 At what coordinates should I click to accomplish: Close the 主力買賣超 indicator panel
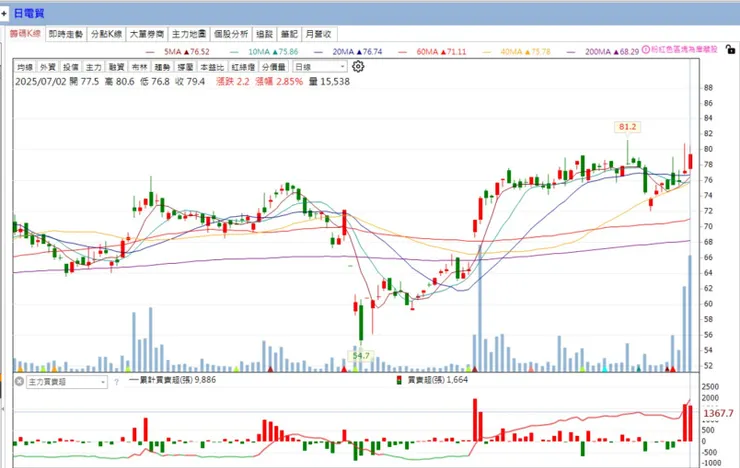click(19, 381)
